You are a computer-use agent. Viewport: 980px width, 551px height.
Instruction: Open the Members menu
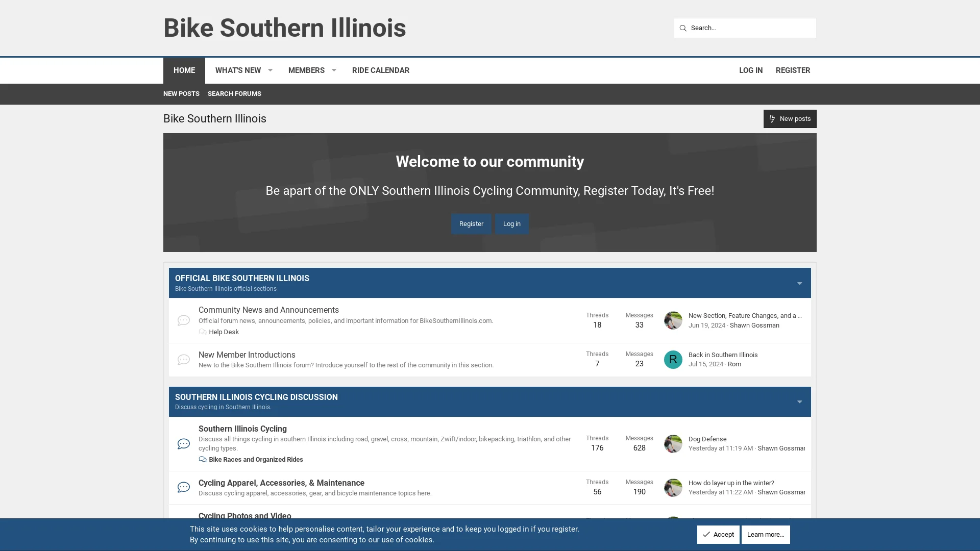[306, 70]
